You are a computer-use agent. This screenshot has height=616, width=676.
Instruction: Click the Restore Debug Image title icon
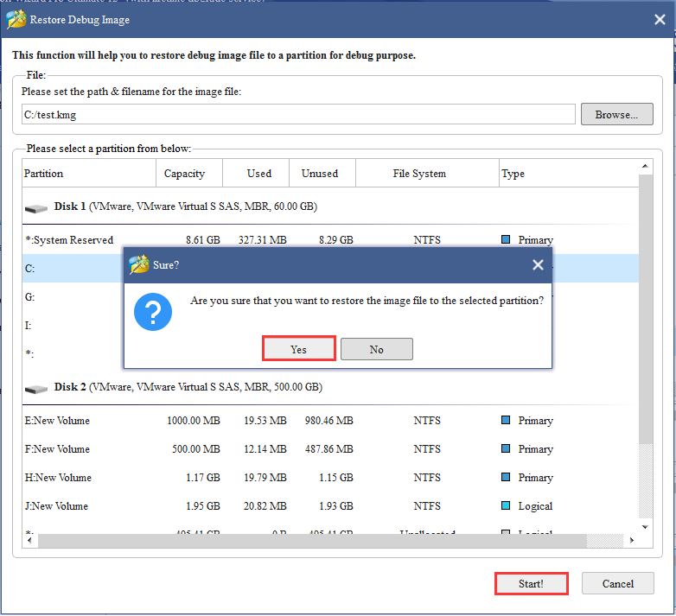16,18
